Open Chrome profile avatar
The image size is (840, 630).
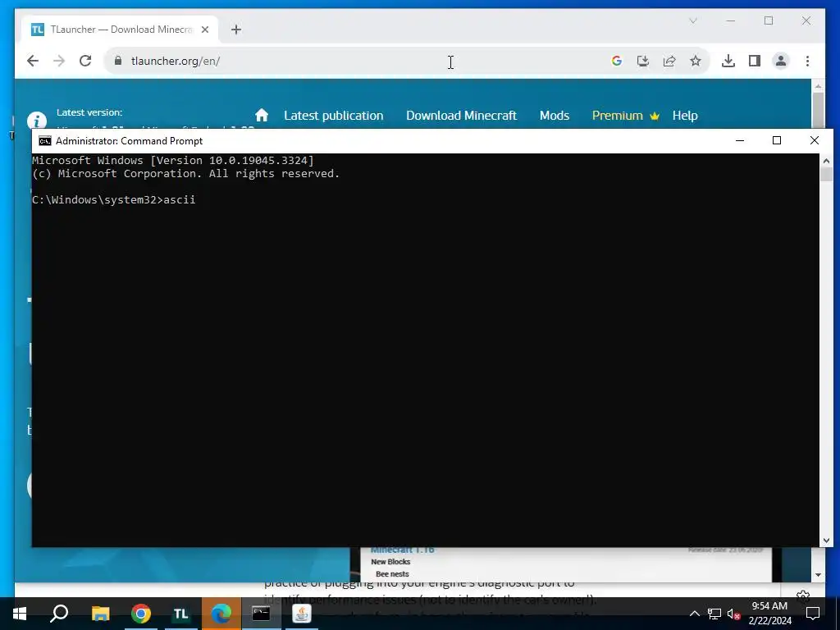(x=781, y=61)
